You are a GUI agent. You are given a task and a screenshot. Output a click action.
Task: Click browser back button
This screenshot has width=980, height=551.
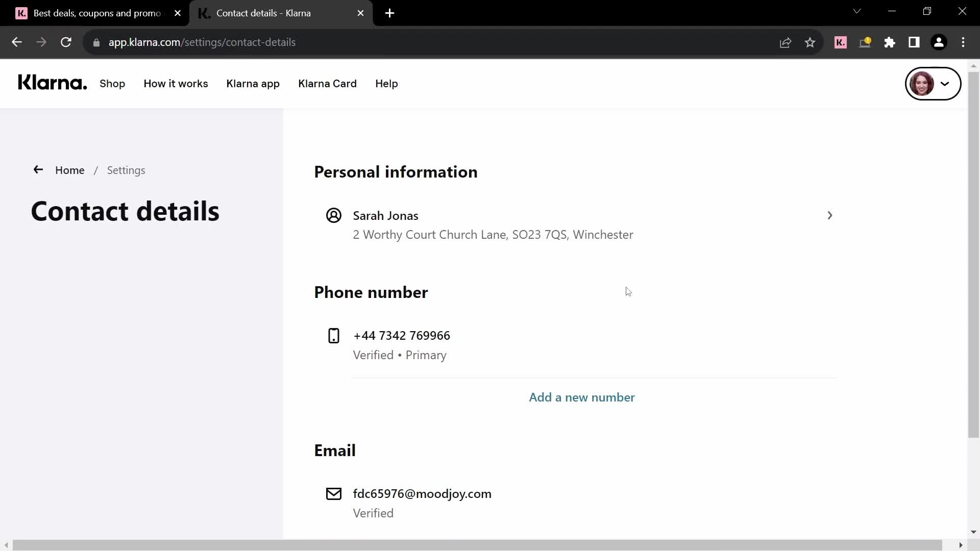point(17,42)
